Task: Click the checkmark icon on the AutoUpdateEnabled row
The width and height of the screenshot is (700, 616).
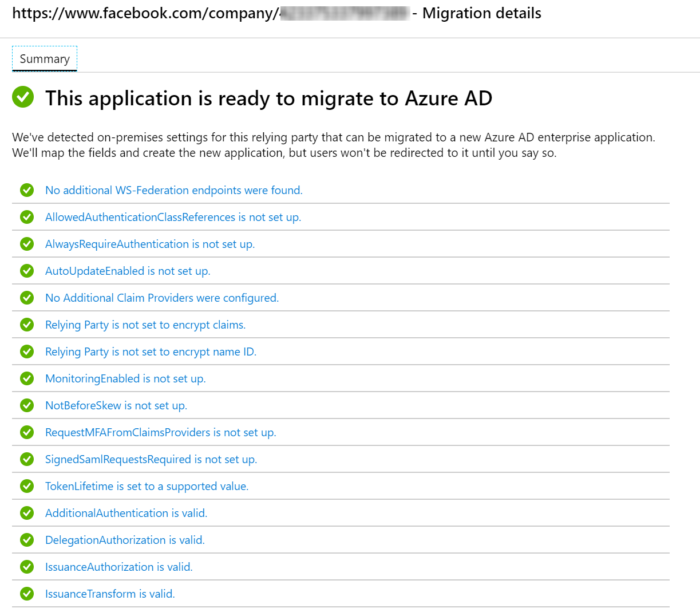Action: pyautogui.click(x=27, y=271)
